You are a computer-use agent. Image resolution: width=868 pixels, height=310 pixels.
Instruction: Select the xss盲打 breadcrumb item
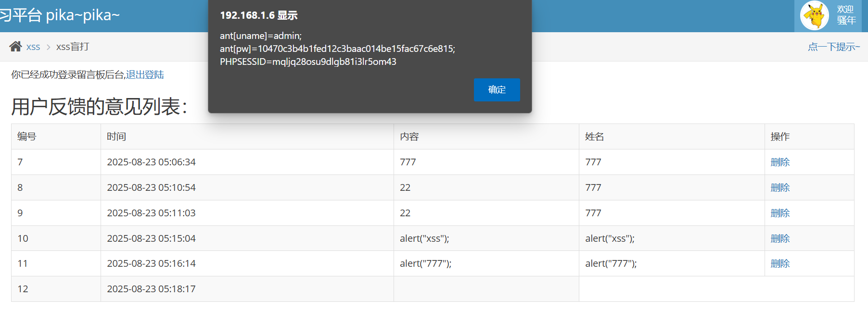coord(73,47)
